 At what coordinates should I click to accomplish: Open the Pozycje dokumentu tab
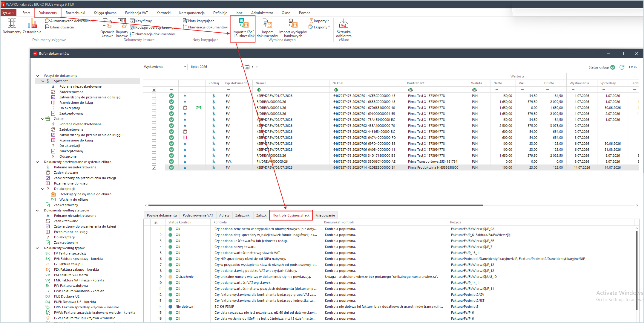[162, 215]
